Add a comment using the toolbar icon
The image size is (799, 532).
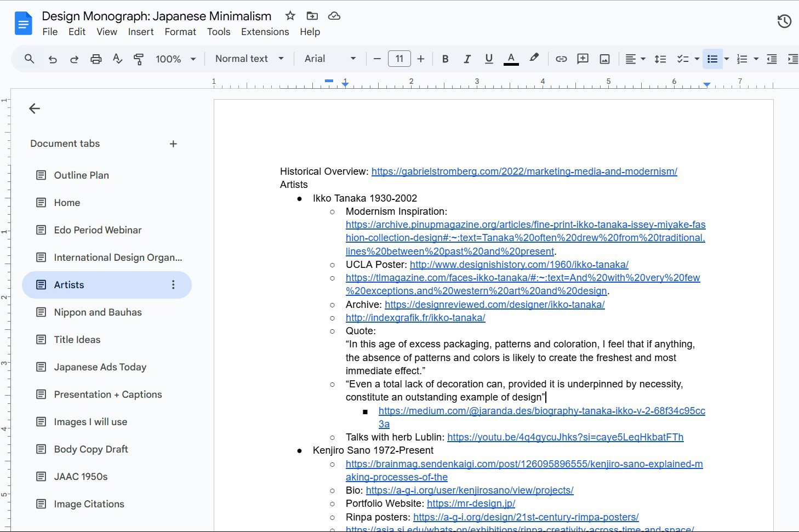click(583, 59)
